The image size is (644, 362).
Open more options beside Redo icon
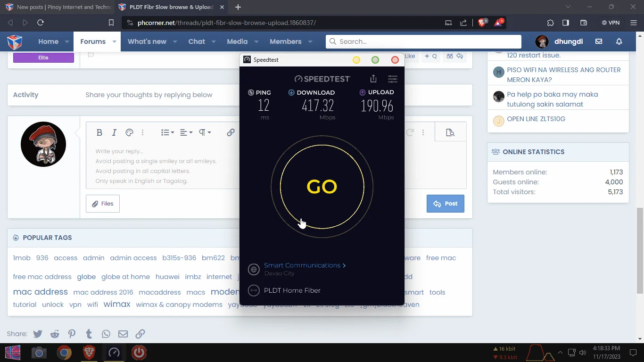423,132
